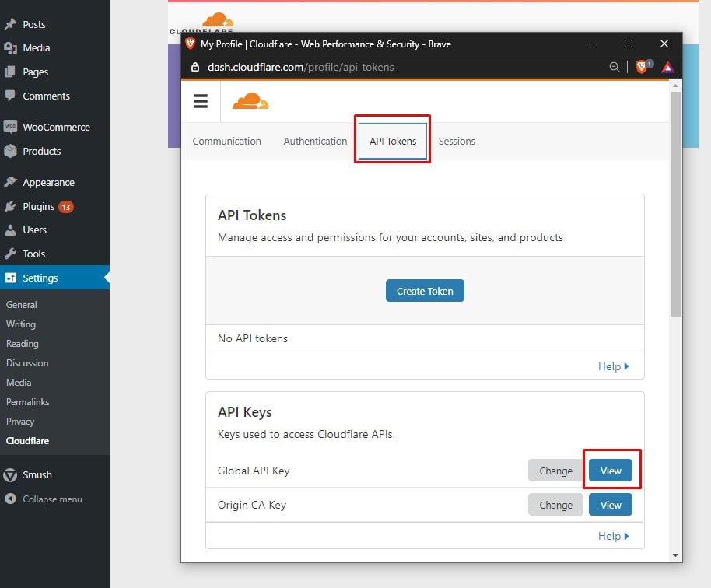Click the WooCommerce logo icon
This screenshot has width=711, height=588.
(10, 127)
